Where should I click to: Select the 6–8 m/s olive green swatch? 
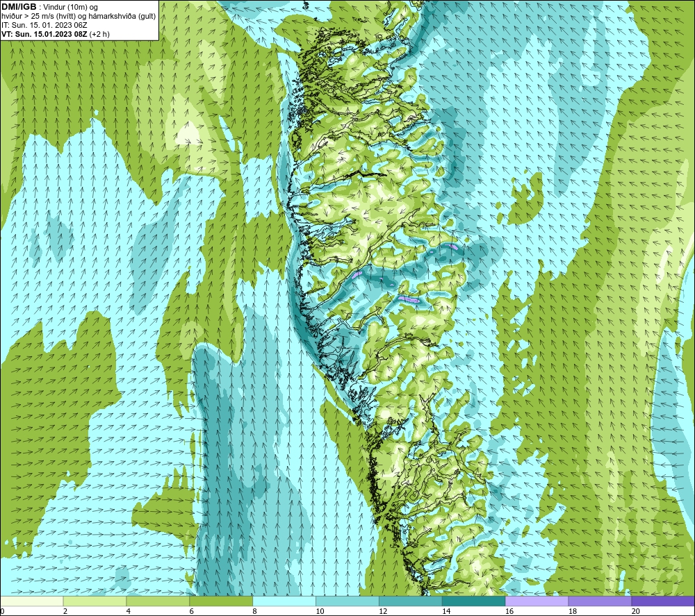click(221, 601)
